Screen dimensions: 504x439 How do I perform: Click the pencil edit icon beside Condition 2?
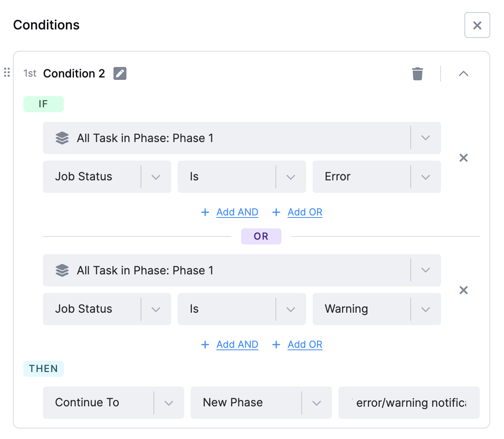120,73
